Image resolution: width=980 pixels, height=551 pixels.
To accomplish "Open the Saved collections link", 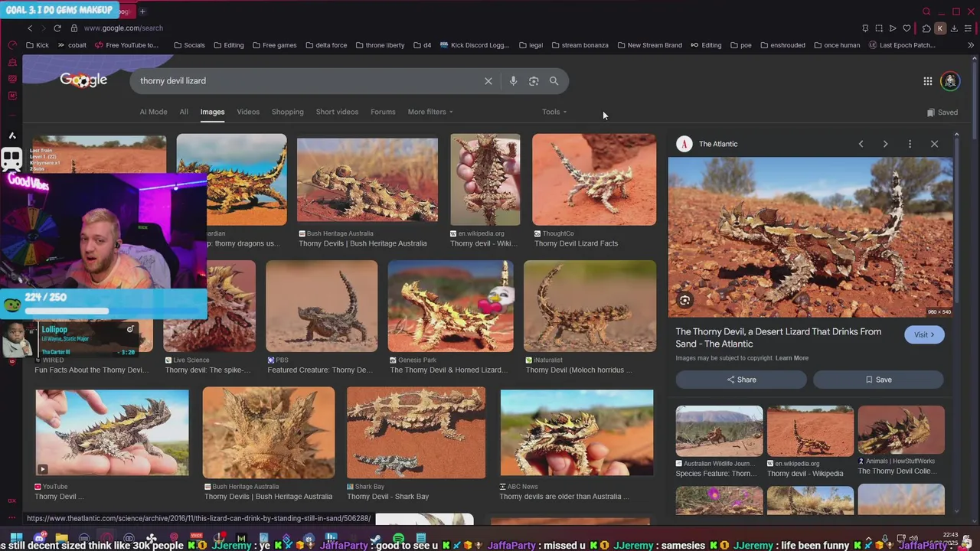I will (942, 112).
